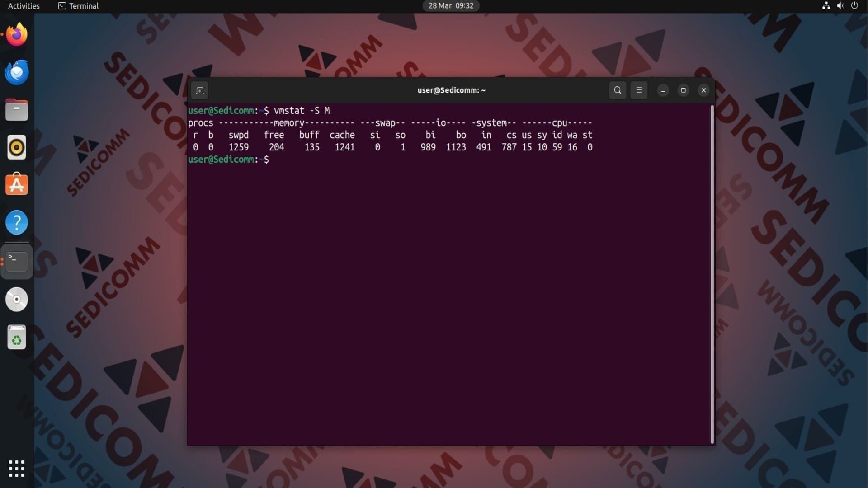The image size is (868, 488).
Task: Maximize the terminal window
Action: (683, 90)
